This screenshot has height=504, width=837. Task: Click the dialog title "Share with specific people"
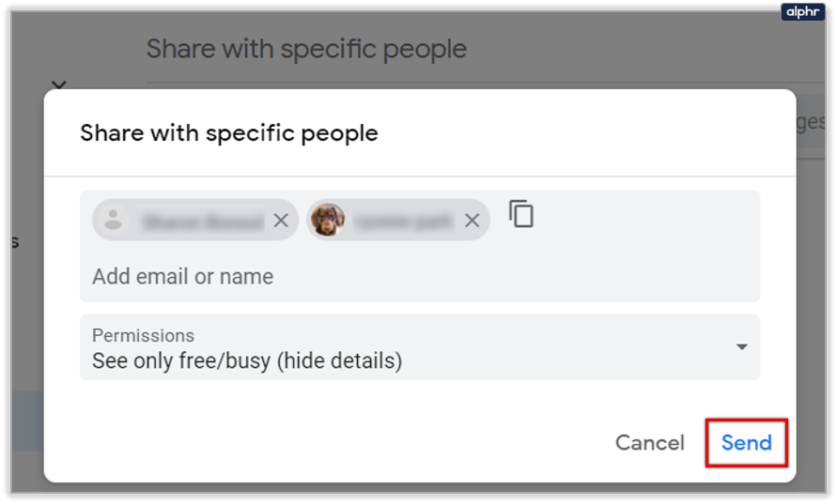228,132
